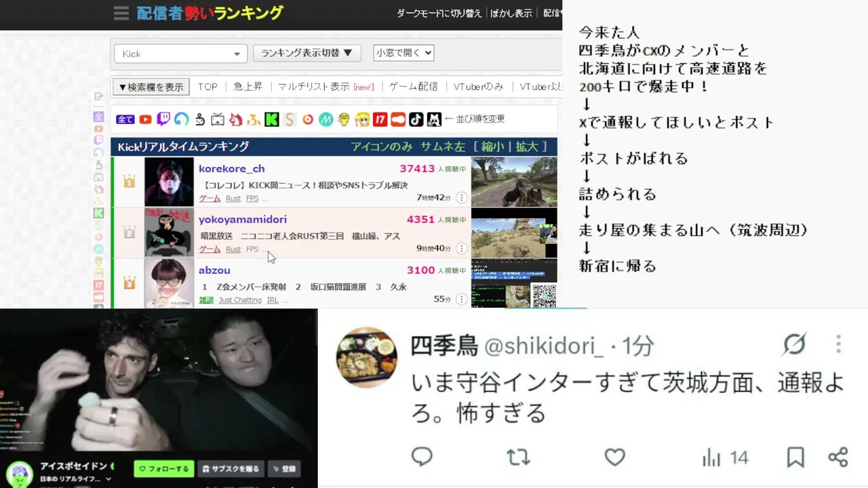Repost the 四季鳥 post
Image resolution: width=868 pixels, height=488 pixels.
[x=518, y=457]
